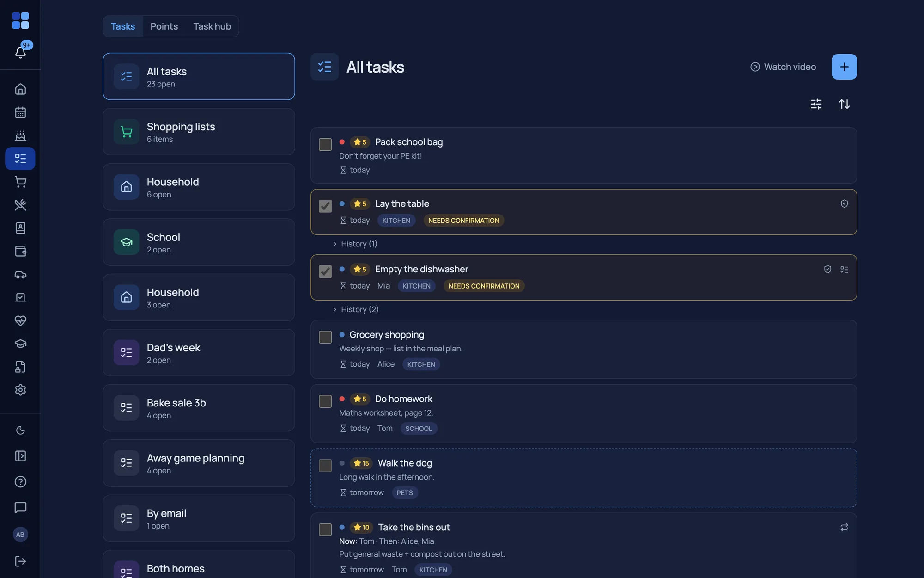924x578 pixels.
Task: Click the recurring icon on Take the bins out
Action: tap(844, 527)
